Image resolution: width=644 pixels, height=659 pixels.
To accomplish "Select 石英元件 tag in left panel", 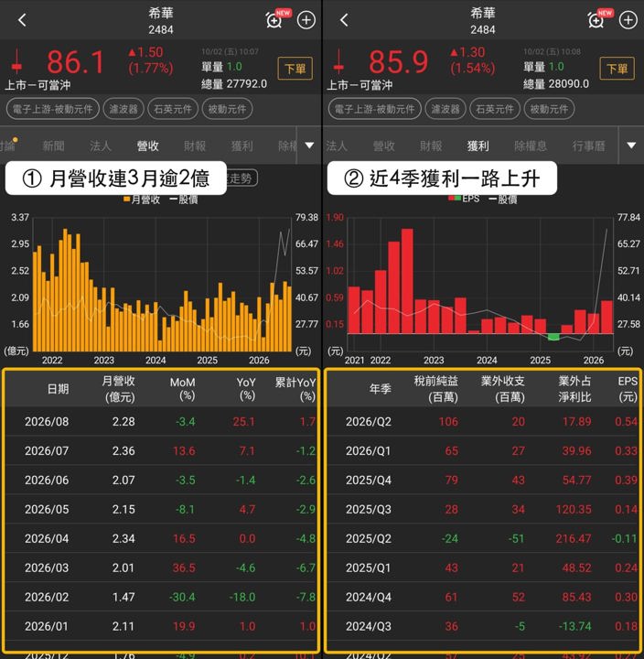I will coord(173,109).
